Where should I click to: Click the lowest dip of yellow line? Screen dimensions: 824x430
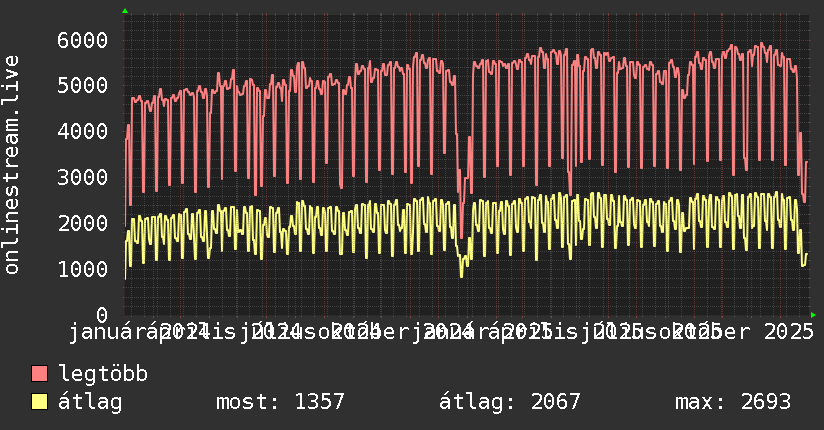point(462,275)
